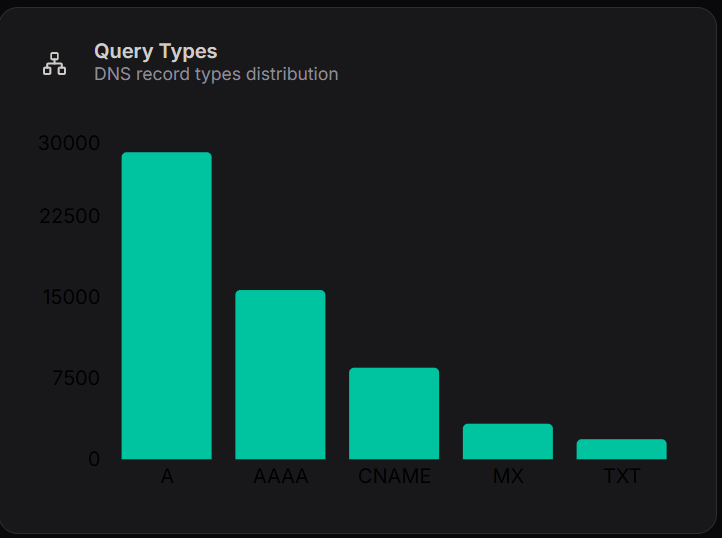This screenshot has height=538, width=722.
Task: Click the DNS record types distribution subtitle
Action: (216, 74)
